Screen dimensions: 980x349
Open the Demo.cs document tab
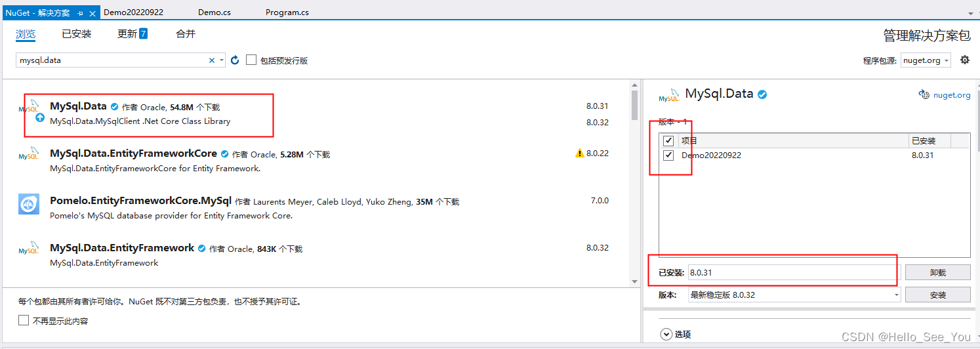pos(214,12)
